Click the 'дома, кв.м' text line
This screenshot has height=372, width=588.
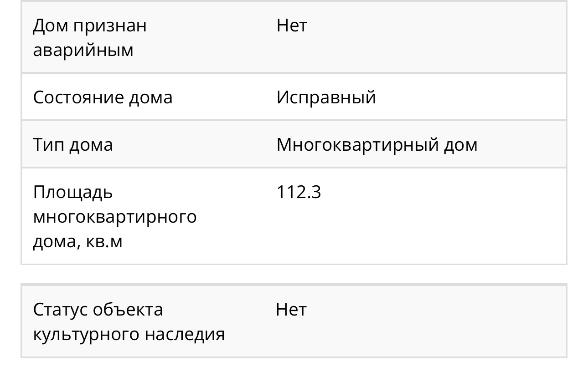coord(77,241)
